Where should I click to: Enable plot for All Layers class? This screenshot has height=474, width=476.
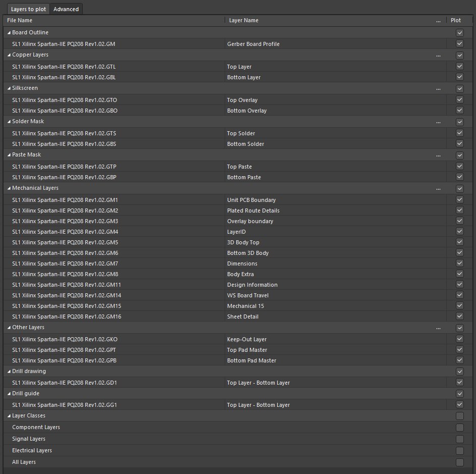tap(460, 462)
